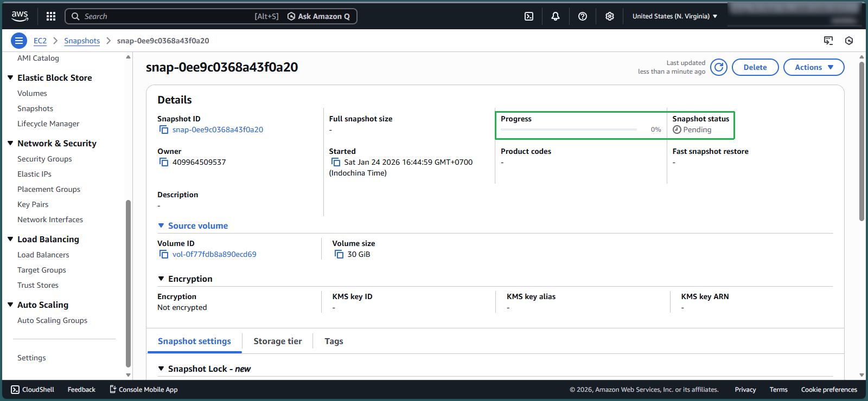Open the Console Mobile App link
Viewport: 868px width, 401px height.
pos(143,390)
